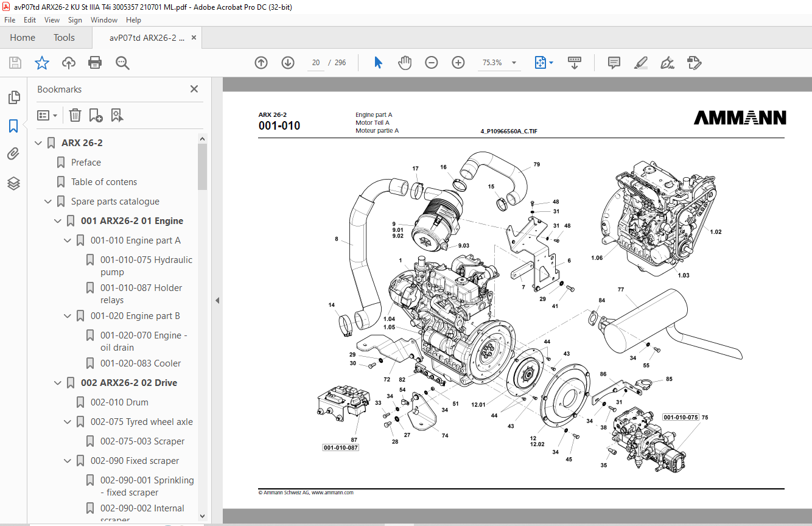The height and width of the screenshot is (526, 812).
Task: Open the Layers panel icon
Action: point(13,183)
